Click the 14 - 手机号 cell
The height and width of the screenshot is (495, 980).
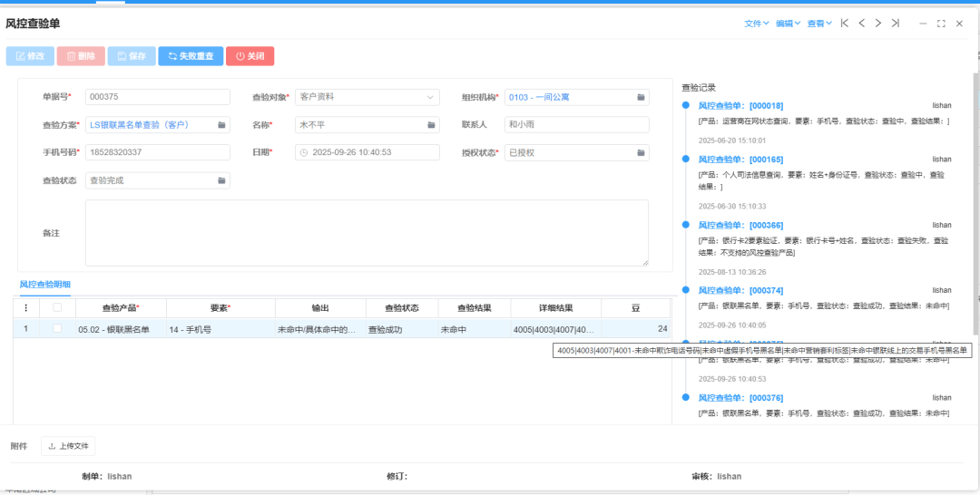220,329
